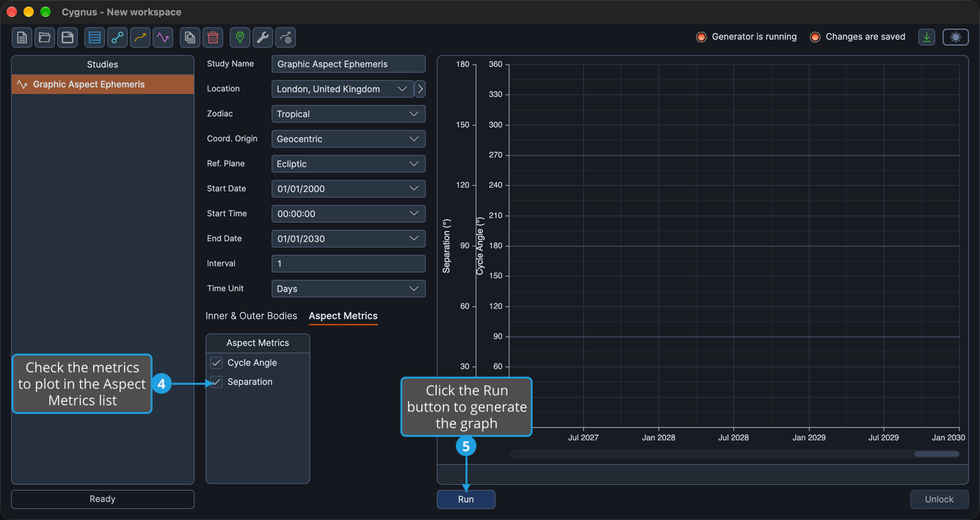This screenshot has height=520, width=980.
Task: Click the Jul 2029 axis label
Action: [884, 438]
